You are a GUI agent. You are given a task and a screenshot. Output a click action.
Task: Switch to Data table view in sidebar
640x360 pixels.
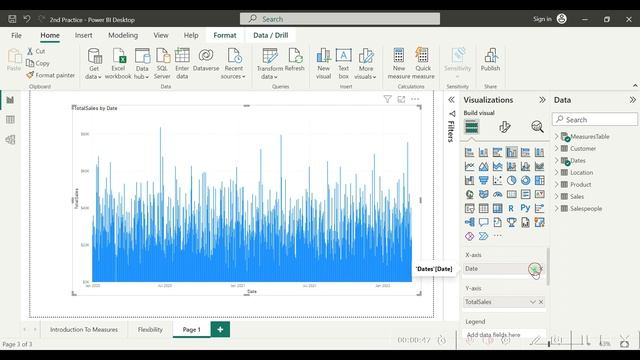(10, 120)
